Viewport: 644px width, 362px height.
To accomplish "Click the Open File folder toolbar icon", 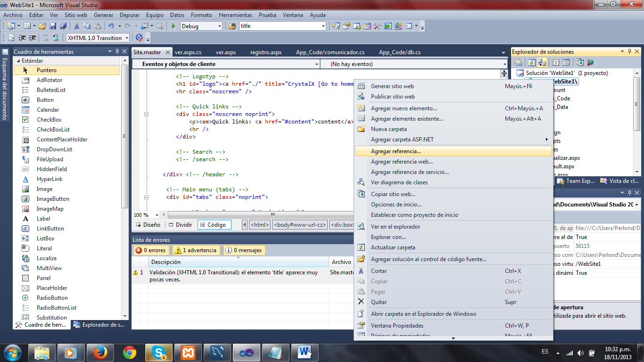I will click(x=42, y=26).
